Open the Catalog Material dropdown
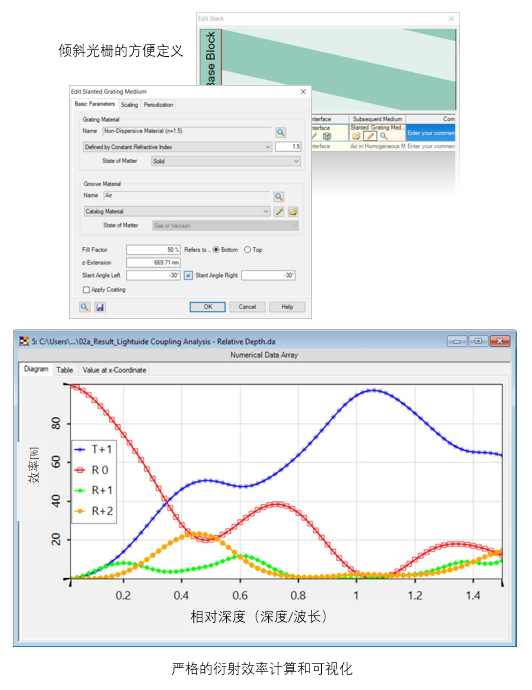 176,212
